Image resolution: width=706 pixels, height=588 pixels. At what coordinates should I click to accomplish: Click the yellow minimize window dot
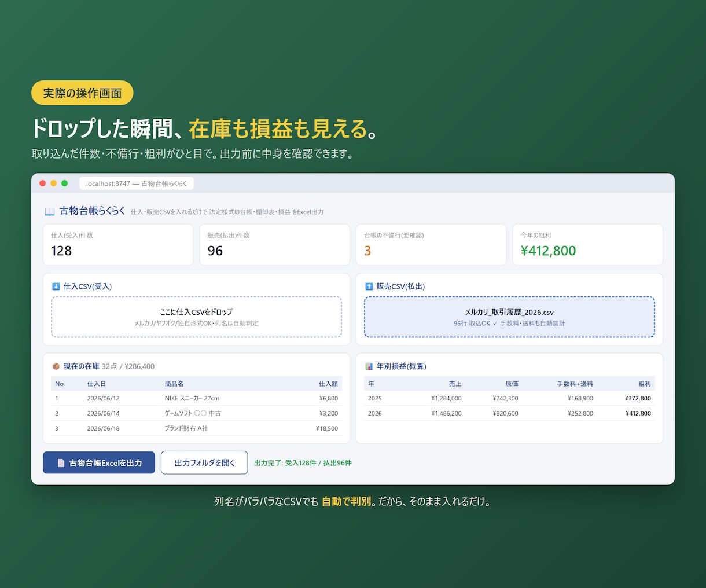(53, 183)
